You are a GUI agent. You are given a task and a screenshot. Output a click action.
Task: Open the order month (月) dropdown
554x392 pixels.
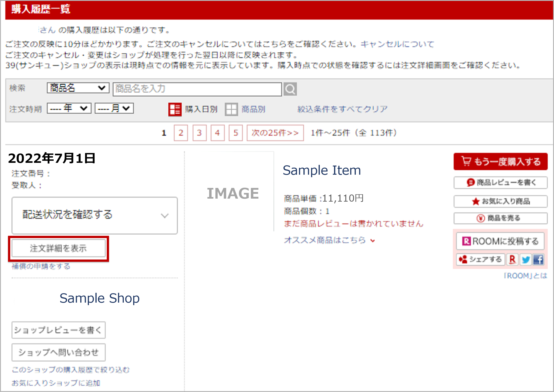point(114,108)
